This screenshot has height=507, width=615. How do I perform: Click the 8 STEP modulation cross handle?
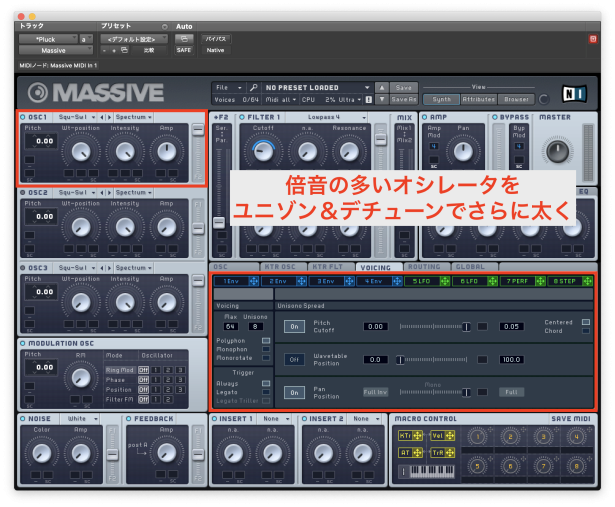(586, 282)
